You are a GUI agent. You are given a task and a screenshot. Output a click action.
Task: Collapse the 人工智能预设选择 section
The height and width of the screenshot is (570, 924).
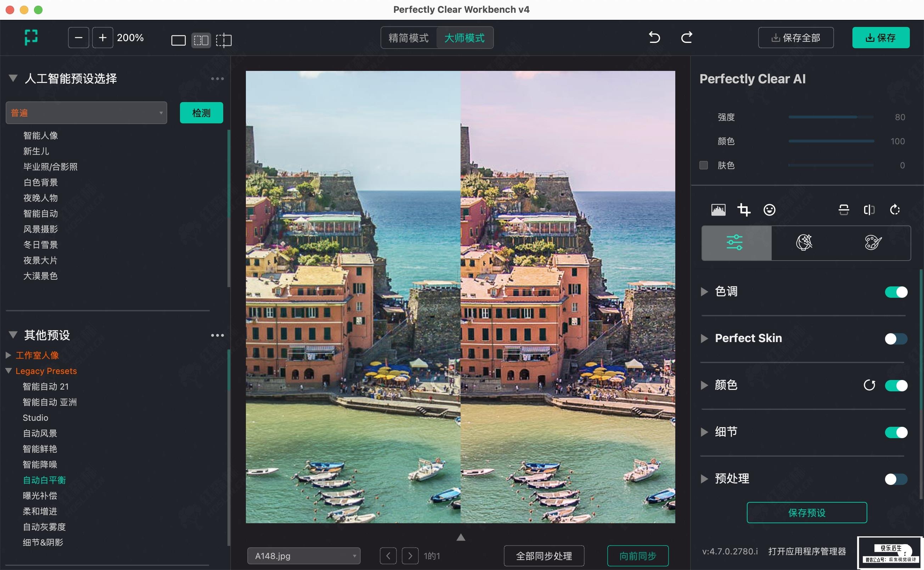coord(13,78)
